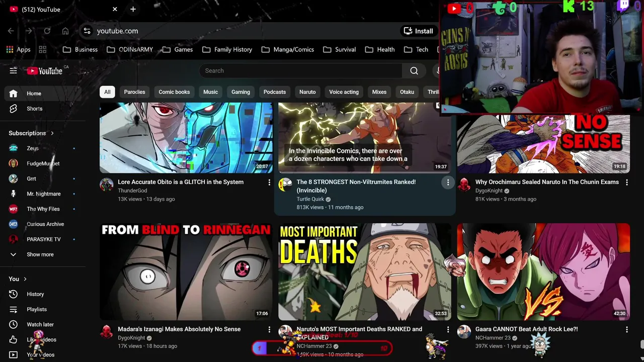Expand the Subscriptions section
Viewport: 644px width, 362px height.
31,133
